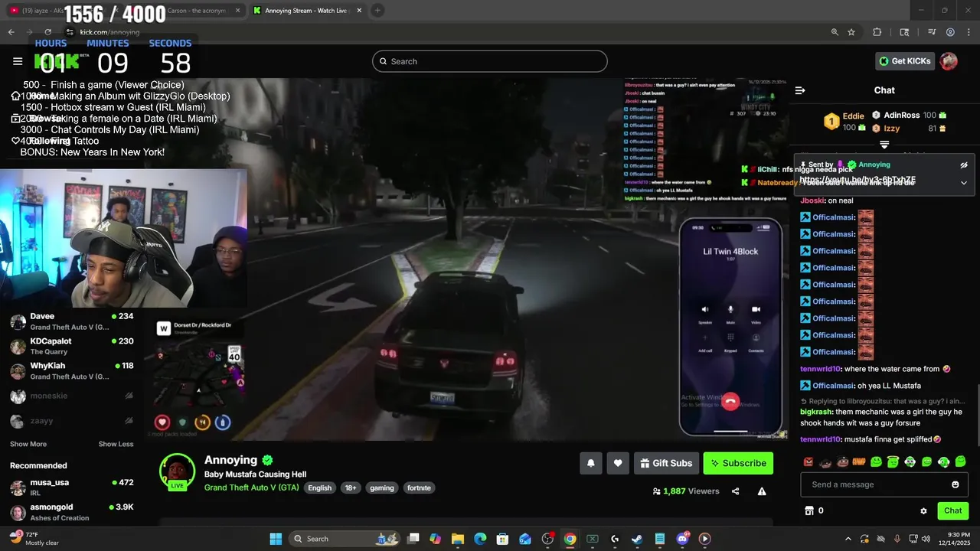Collapse the chat panel with arrow icon
Viewport: 980px width, 551px height.
click(800, 90)
